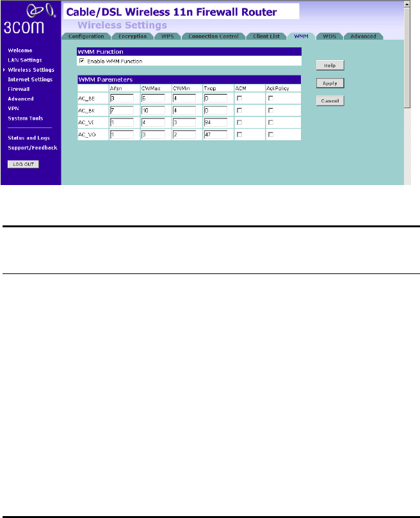This screenshot has height=518, width=420.
Task: Open VPN in the sidebar
Action: [13, 108]
